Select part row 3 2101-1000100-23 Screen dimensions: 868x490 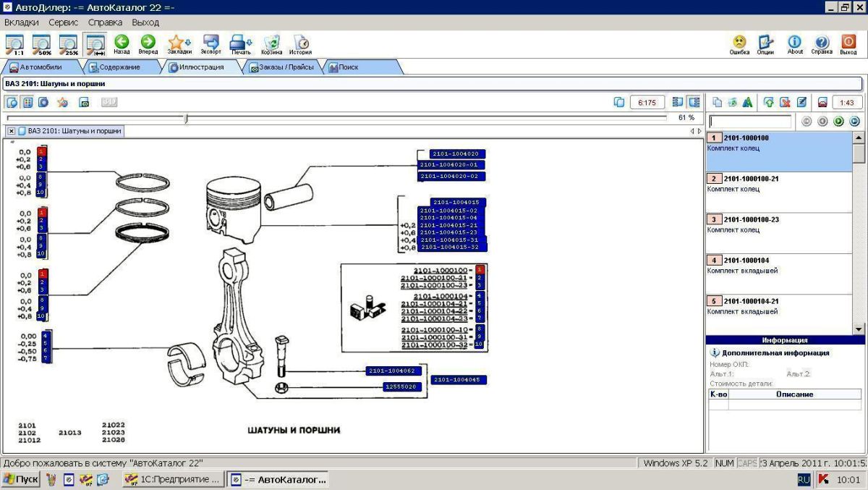point(779,233)
